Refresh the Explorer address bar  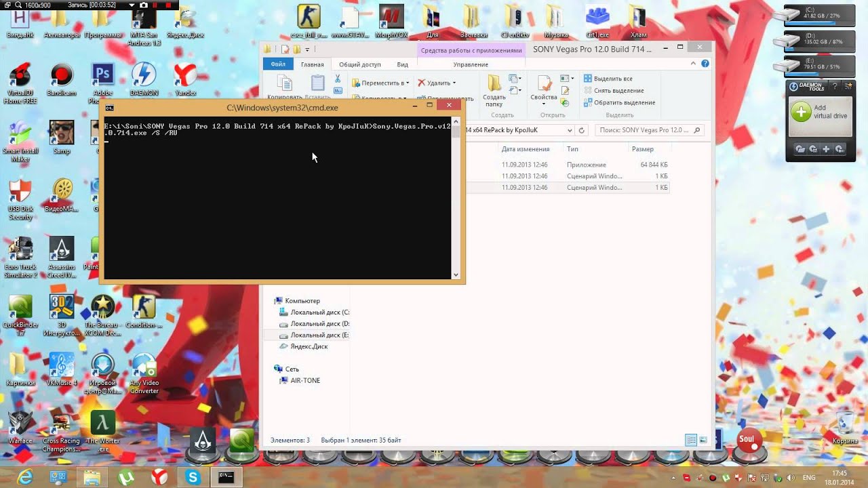(582, 130)
